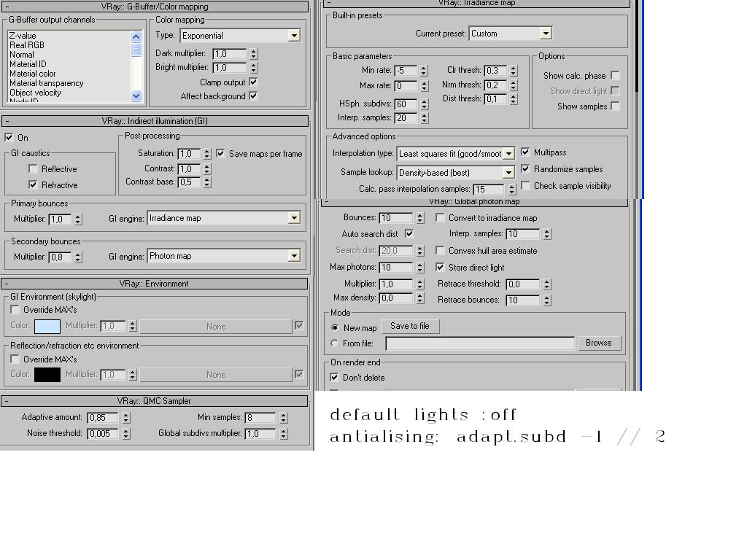Enable Convert to irradiance map

point(440,217)
